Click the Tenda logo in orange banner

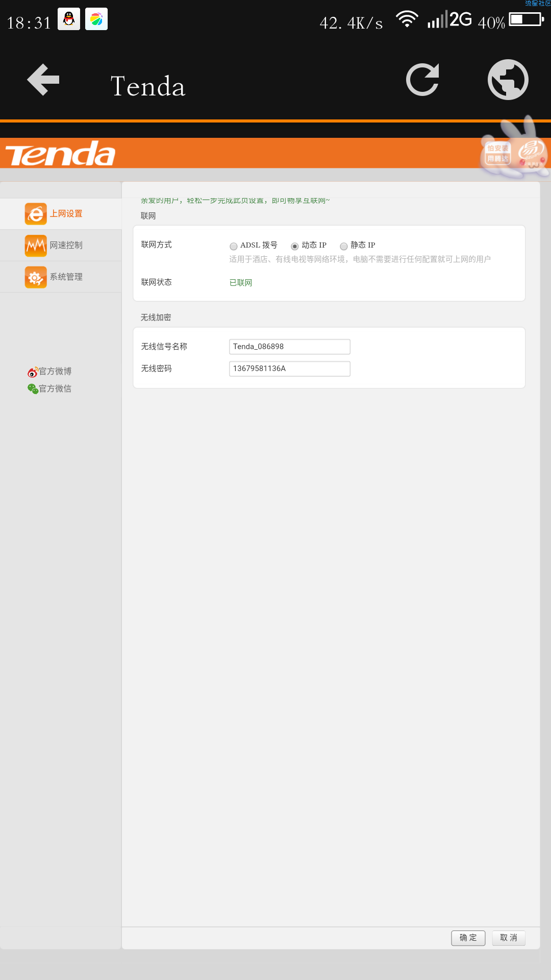(60, 154)
